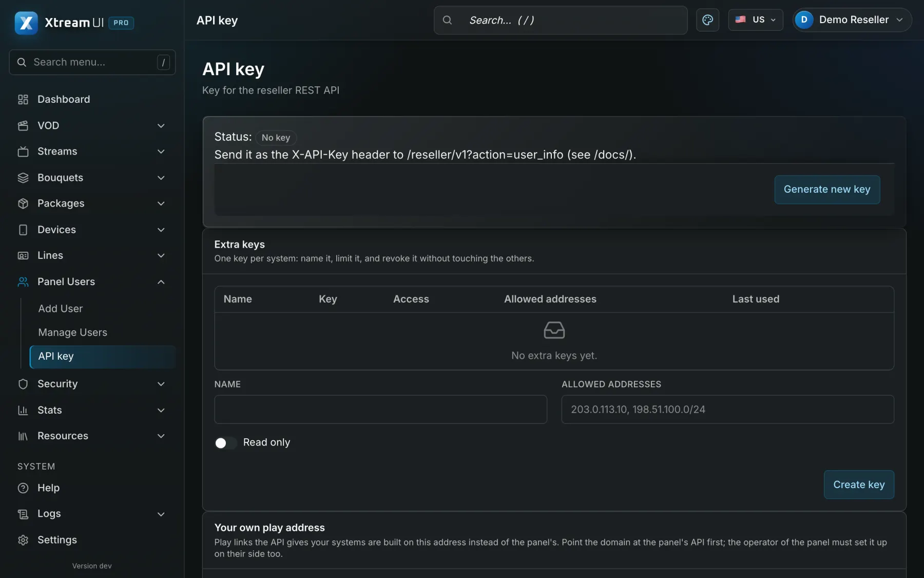Viewport: 924px width, 578px height.
Task: Click the Create key button
Action: [x=859, y=484]
